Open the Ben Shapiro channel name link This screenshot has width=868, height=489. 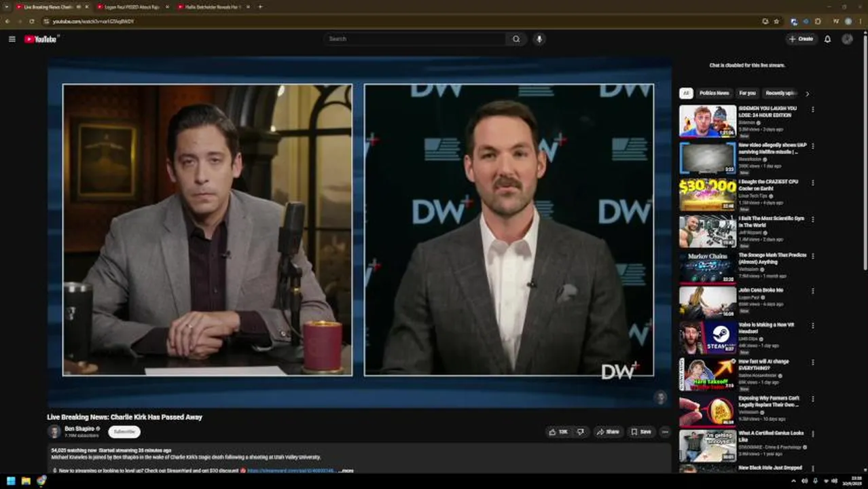coord(79,429)
